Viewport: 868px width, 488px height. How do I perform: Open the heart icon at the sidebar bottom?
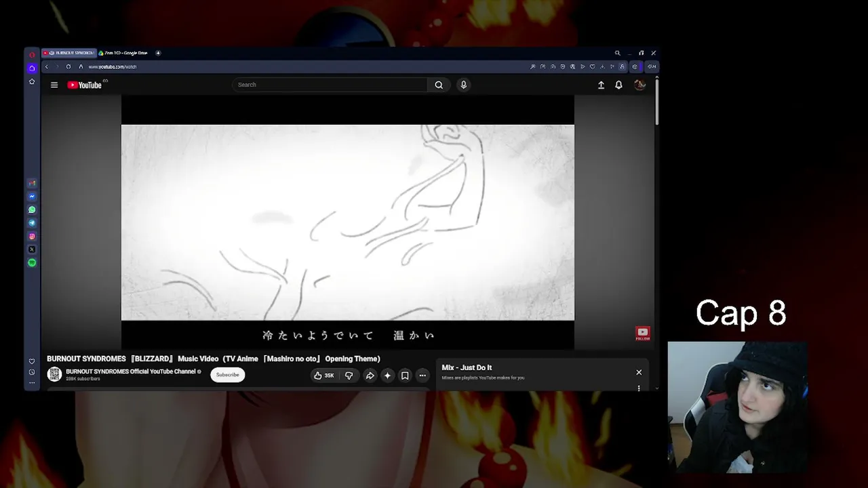(x=32, y=361)
